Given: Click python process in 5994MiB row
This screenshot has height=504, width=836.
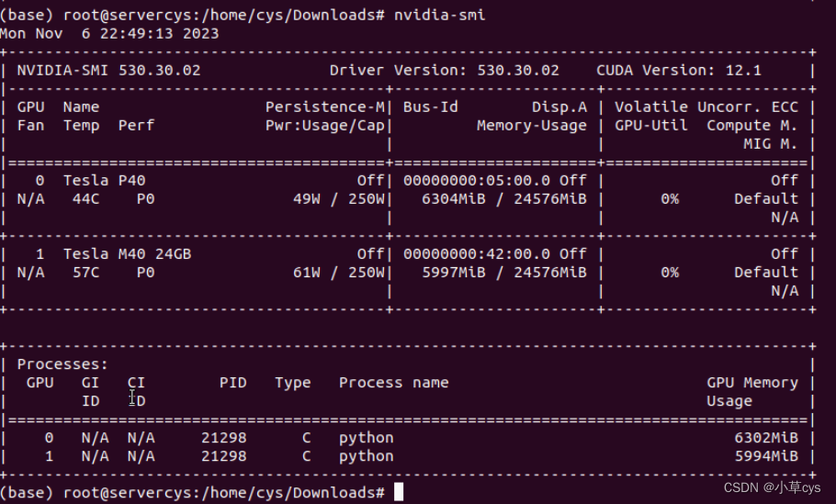Looking at the screenshot, I should [x=367, y=456].
